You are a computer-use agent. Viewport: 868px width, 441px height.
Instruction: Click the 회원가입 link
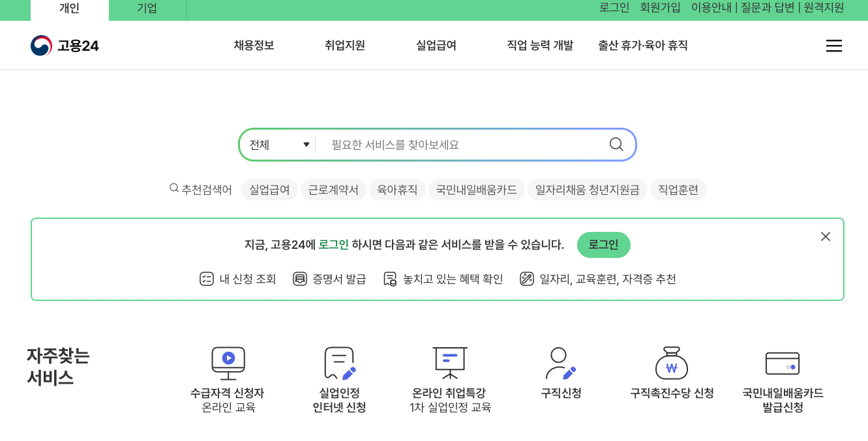coord(659,7)
